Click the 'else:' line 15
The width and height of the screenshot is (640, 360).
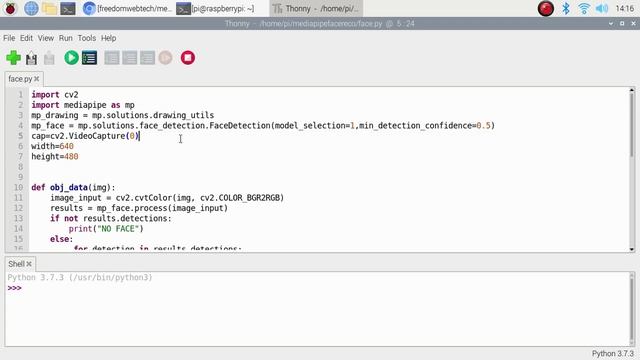click(x=62, y=239)
